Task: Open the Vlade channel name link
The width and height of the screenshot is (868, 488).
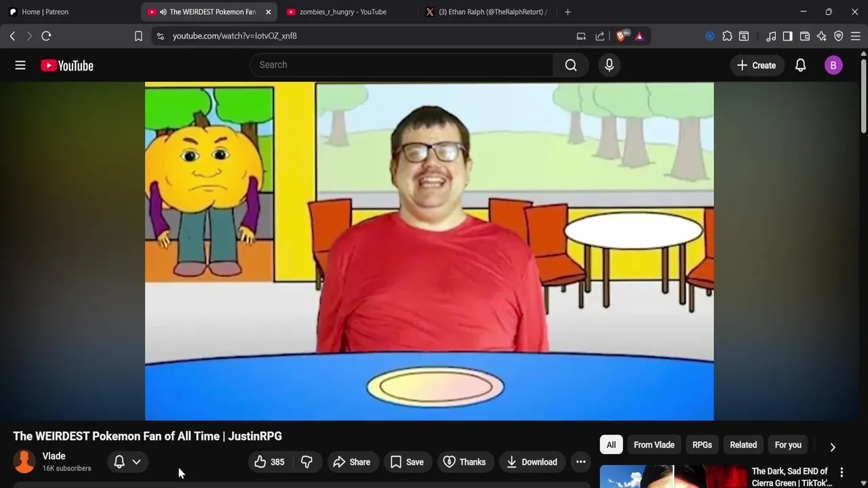Action: click(54, 456)
